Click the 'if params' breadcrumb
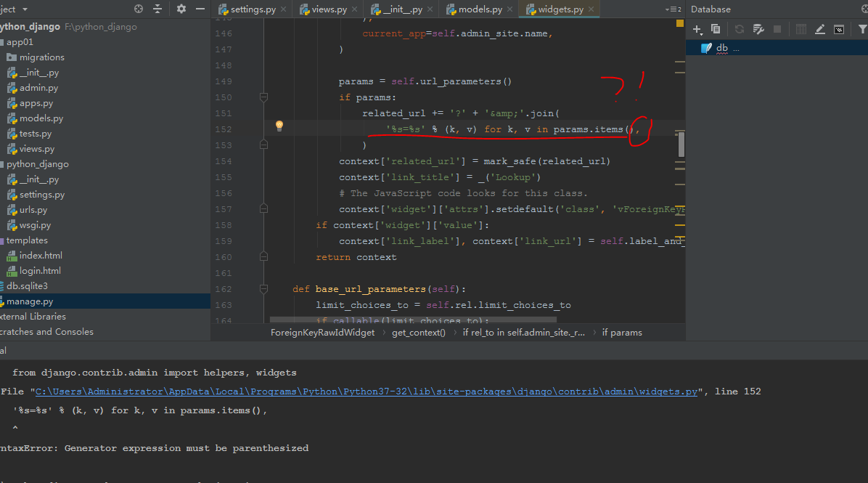868x483 pixels. point(622,333)
